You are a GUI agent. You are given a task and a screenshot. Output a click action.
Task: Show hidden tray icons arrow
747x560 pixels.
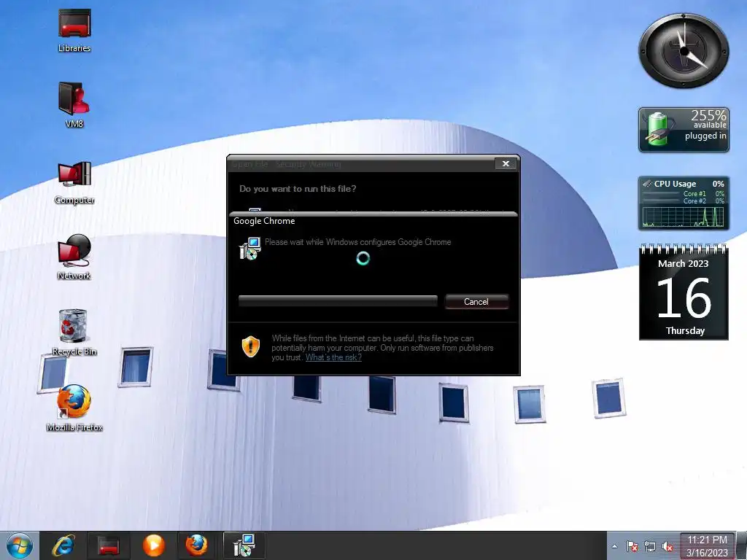click(614, 547)
